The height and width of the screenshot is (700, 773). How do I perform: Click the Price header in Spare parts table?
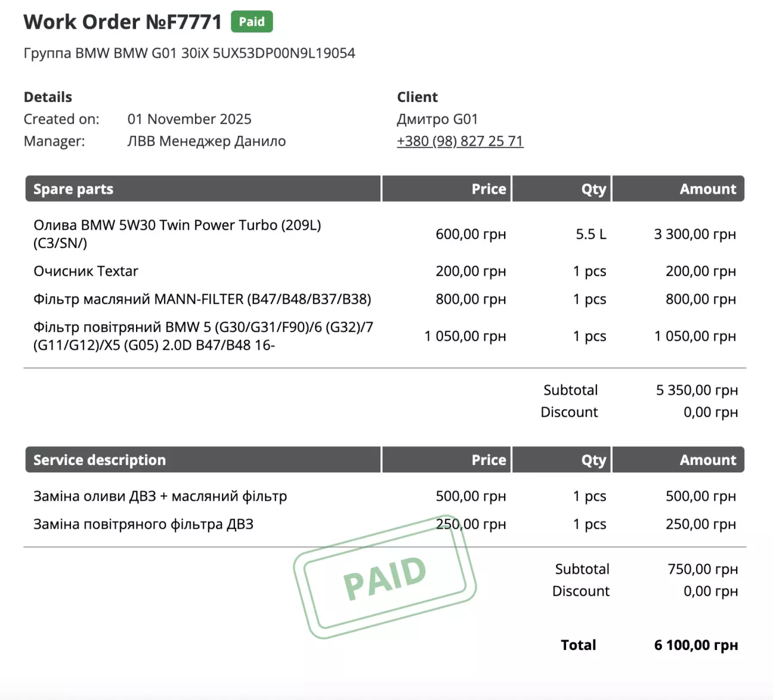pos(488,189)
